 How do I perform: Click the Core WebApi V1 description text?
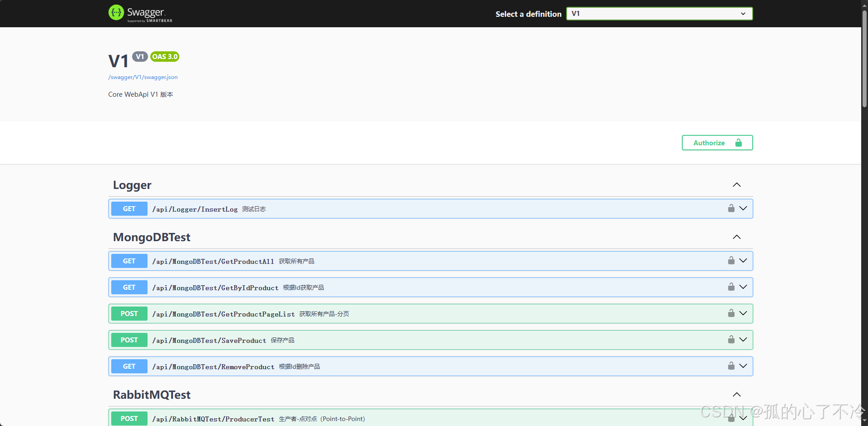click(x=141, y=94)
